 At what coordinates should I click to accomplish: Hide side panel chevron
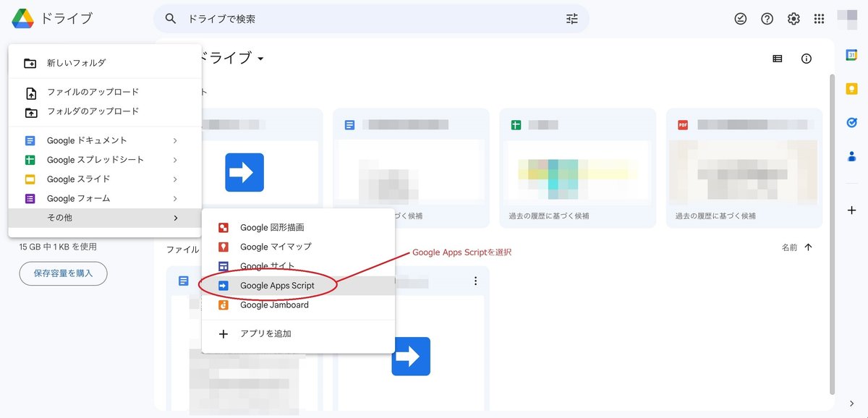click(852, 404)
